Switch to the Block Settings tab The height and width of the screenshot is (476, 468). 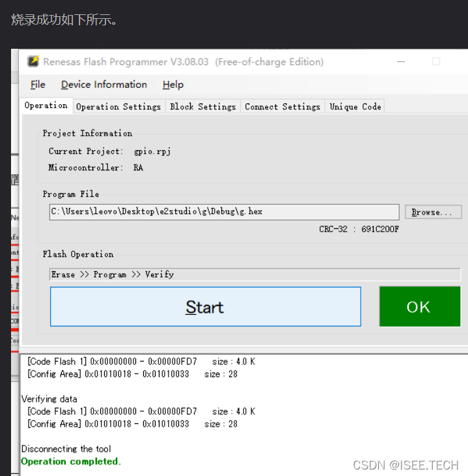[203, 107]
